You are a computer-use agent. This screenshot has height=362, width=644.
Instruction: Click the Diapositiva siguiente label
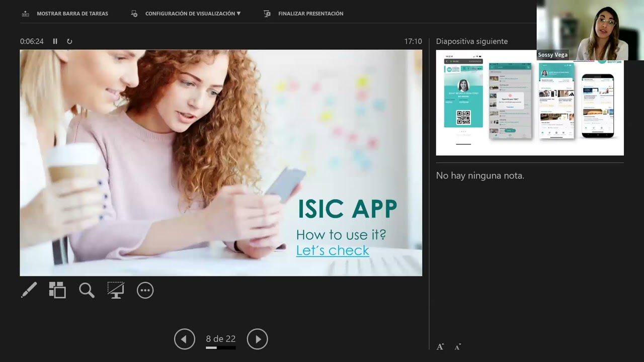tap(472, 41)
